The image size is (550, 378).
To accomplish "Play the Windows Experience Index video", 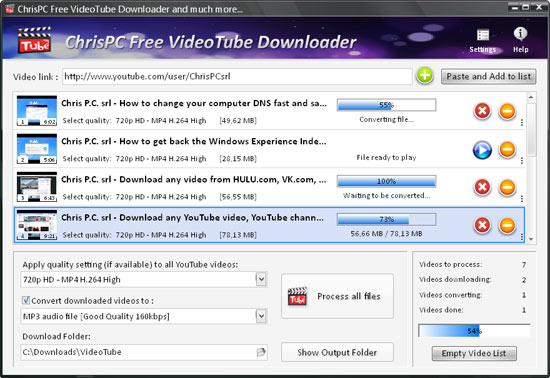I will 482,150.
